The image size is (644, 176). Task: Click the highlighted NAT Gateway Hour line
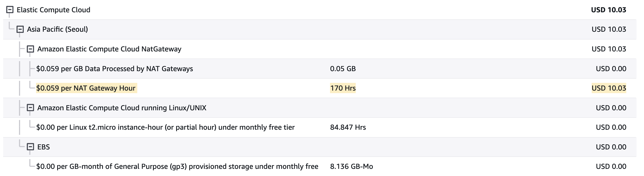86,88
